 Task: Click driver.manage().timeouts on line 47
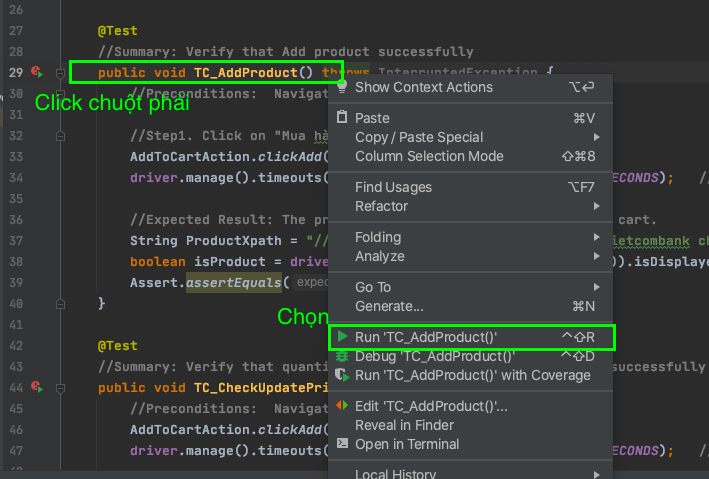coord(226,451)
